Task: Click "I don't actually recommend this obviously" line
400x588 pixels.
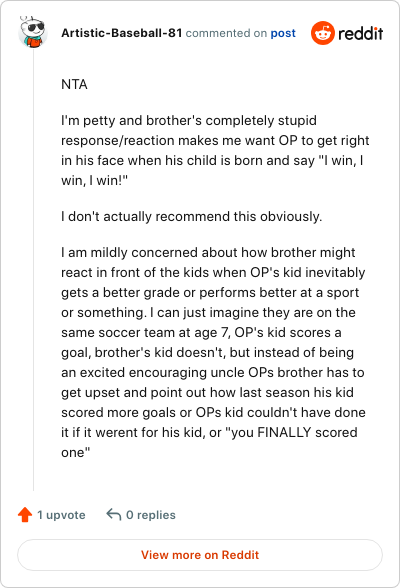Action: (192, 216)
